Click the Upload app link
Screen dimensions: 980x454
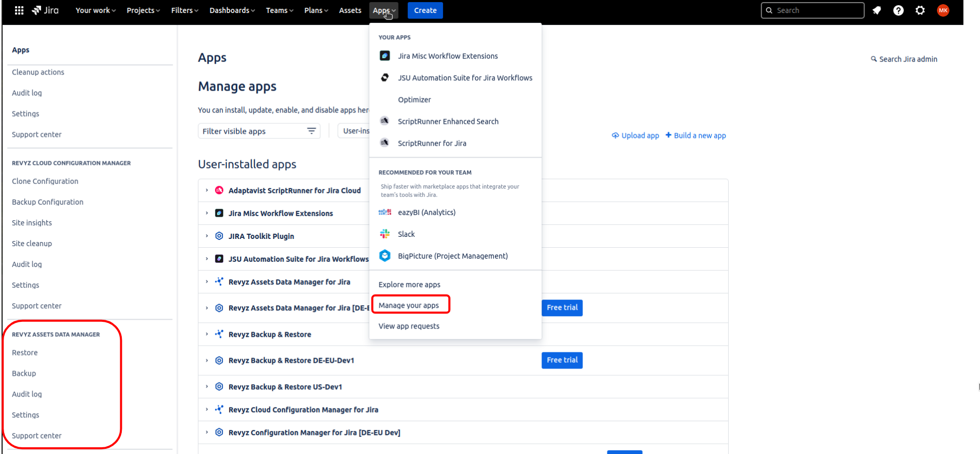[x=635, y=136]
